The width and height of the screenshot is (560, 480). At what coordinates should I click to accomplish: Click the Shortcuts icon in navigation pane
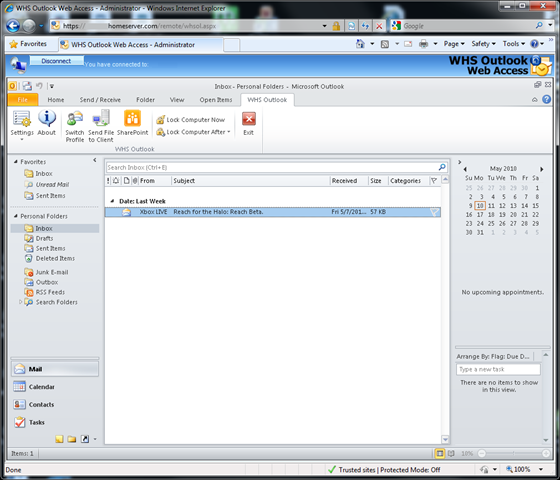pyautogui.click(x=85, y=439)
